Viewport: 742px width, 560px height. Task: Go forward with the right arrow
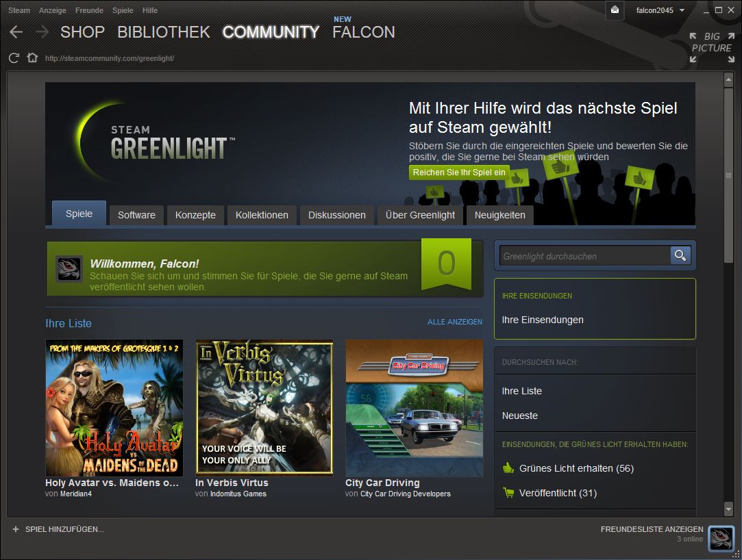coord(42,32)
